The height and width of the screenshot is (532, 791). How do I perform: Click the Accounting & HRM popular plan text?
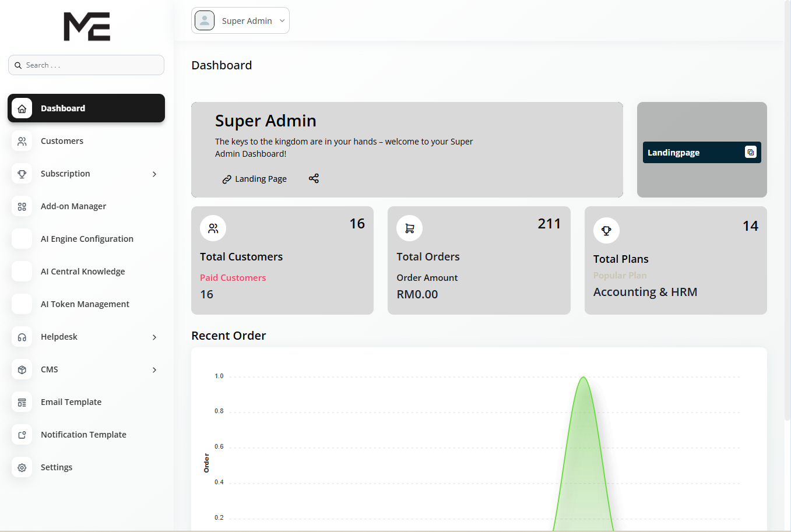click(645, 292)
